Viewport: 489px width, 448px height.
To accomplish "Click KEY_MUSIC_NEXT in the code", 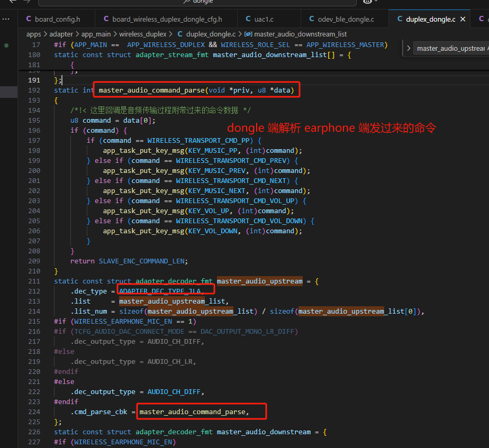I will (217, 191).
